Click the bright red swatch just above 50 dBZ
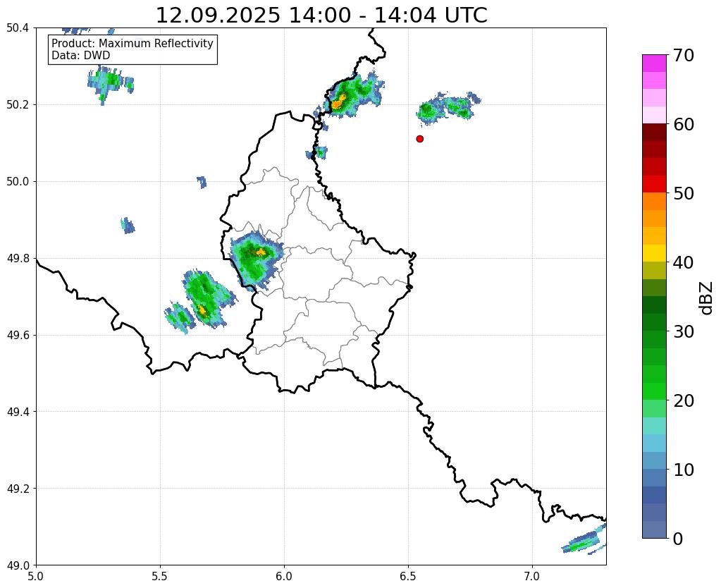 (654, 184)
